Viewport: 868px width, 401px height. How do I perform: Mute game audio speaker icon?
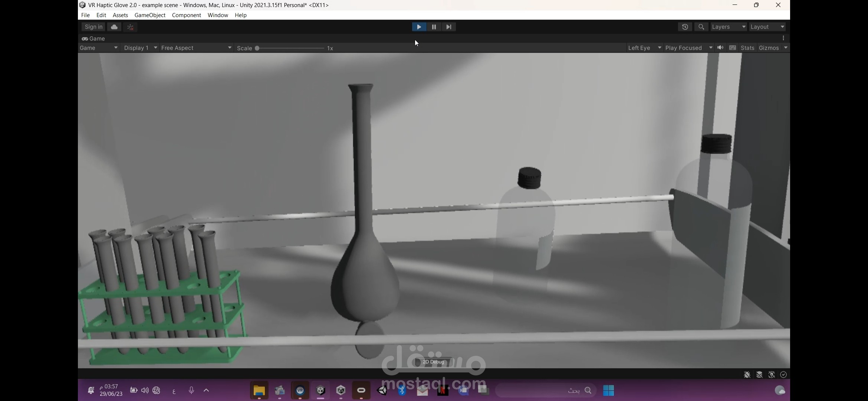(x=720, y=48)
